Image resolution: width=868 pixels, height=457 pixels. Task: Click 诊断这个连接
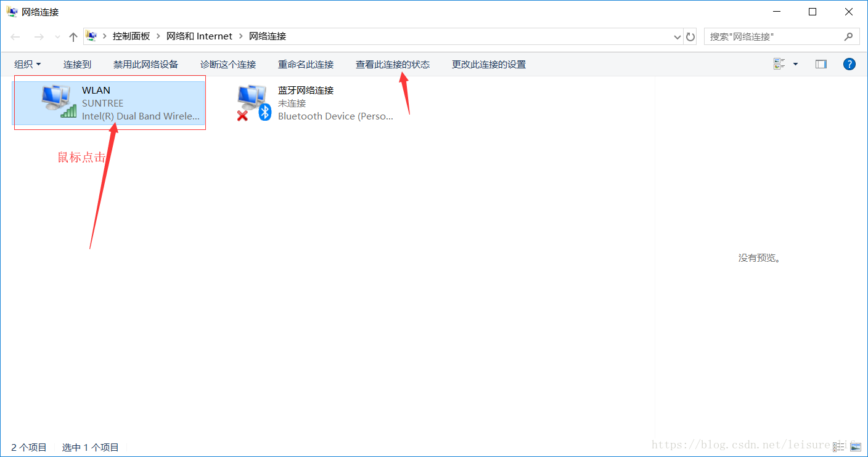pos(228,64)
